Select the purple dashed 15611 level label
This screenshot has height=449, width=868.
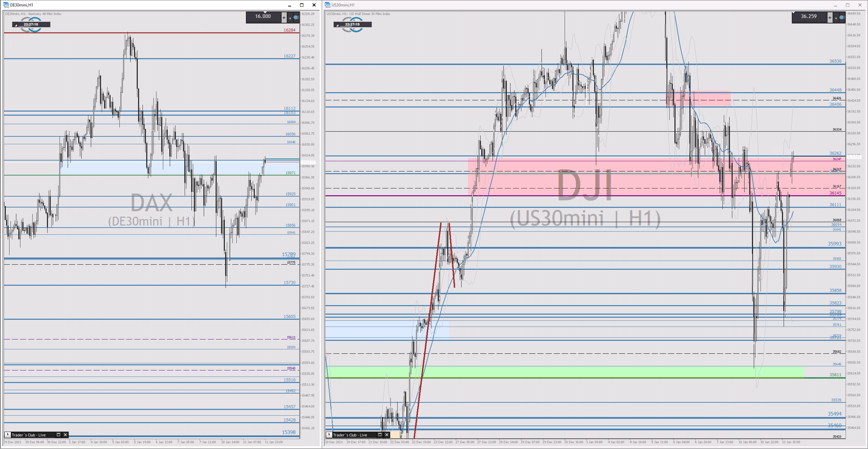291,337
